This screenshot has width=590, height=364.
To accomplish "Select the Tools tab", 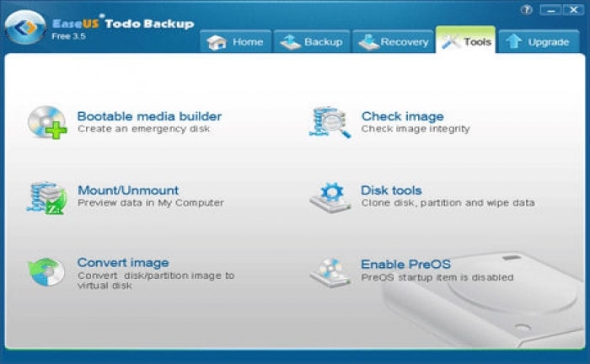I will [465, 40].
